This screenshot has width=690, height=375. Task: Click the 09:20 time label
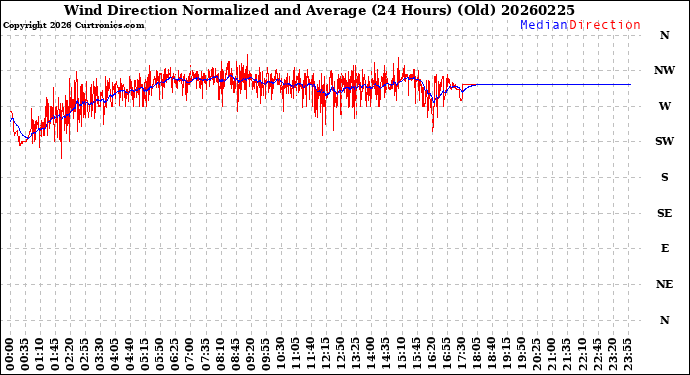click(x=250, y=354)
